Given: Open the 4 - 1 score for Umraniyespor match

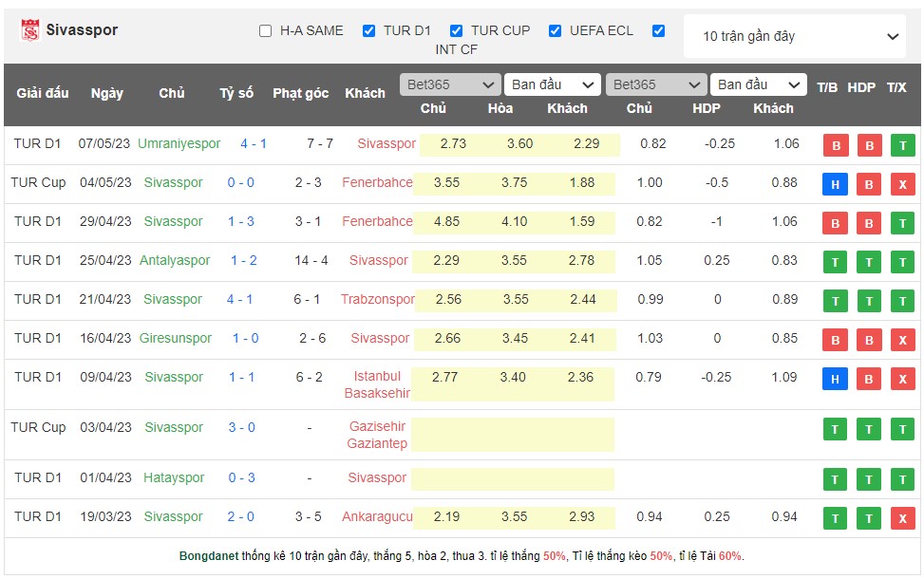Looking at the screenshot, I should (254, 143).
